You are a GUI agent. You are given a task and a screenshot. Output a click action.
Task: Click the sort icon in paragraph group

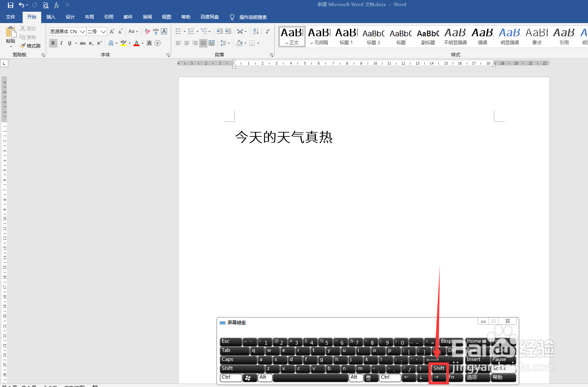(255, 31)
